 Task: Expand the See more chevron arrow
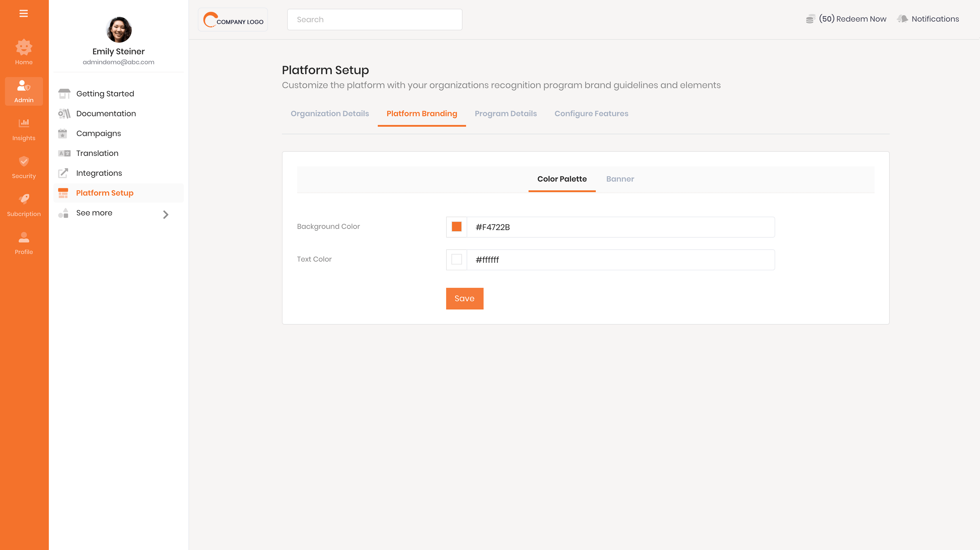pos(165,214)
